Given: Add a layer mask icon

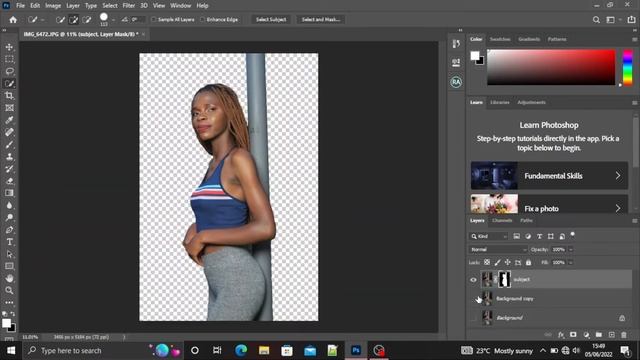Looking at the screenshot, I should point(573,335).
